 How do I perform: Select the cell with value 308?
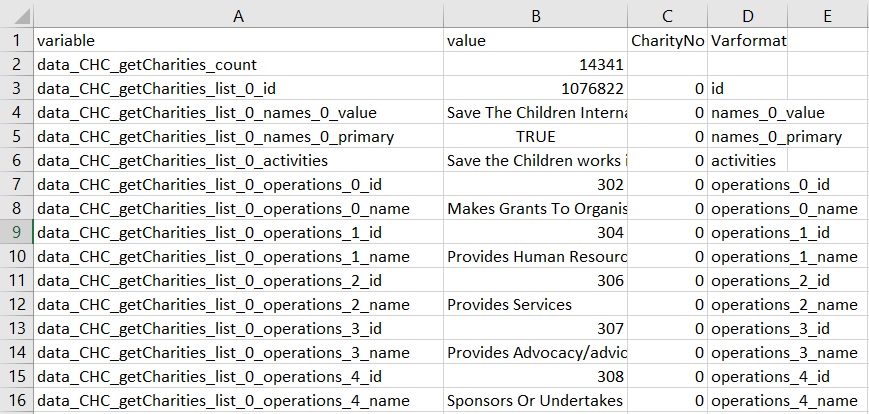pyautogui.click(x=535, y=376)
